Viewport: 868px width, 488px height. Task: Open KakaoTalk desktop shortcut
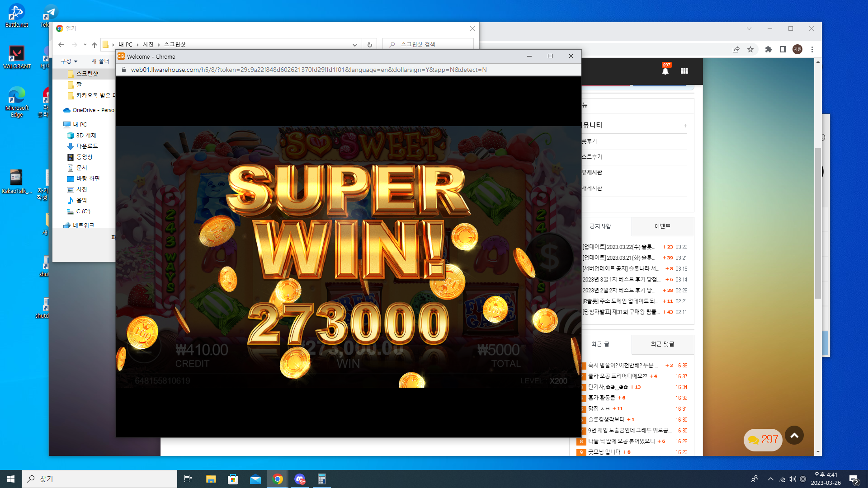pyautogui.click(x=17, y=182)
